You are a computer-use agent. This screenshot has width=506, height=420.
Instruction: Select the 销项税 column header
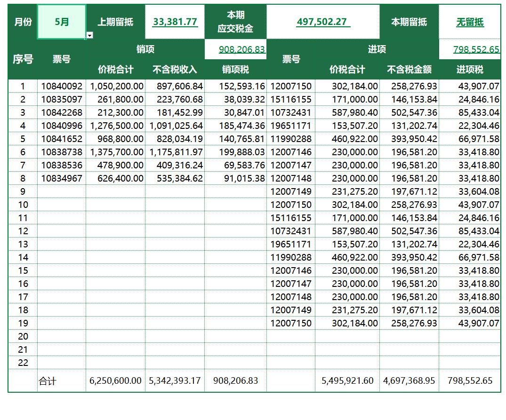[235, 68]
